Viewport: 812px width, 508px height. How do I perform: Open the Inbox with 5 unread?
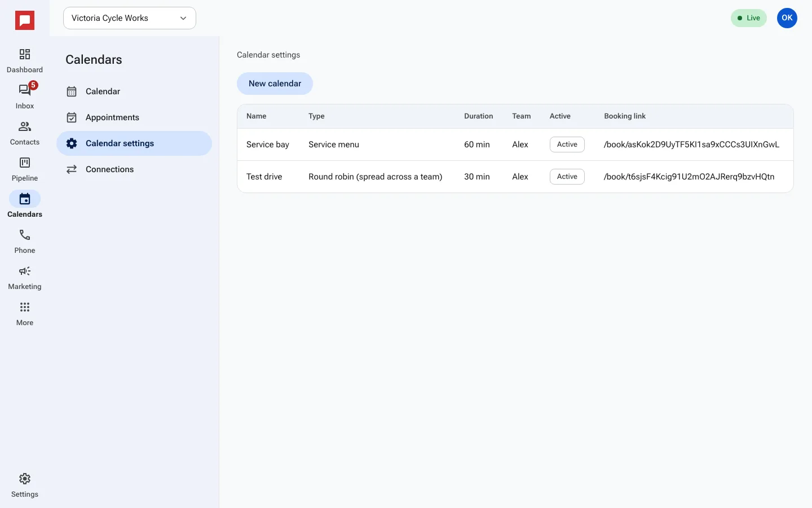[x=25, y=97]
